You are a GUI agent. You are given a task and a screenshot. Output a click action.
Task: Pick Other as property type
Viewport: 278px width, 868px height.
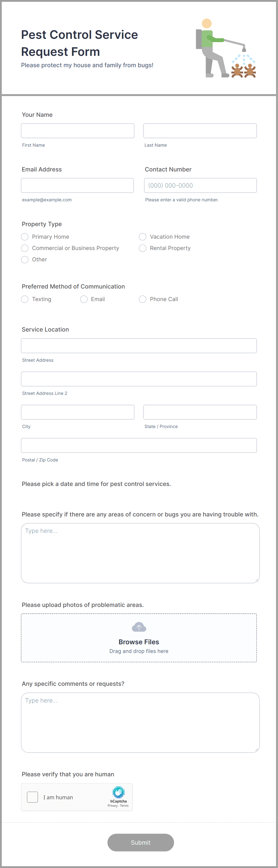pos(25,260)
